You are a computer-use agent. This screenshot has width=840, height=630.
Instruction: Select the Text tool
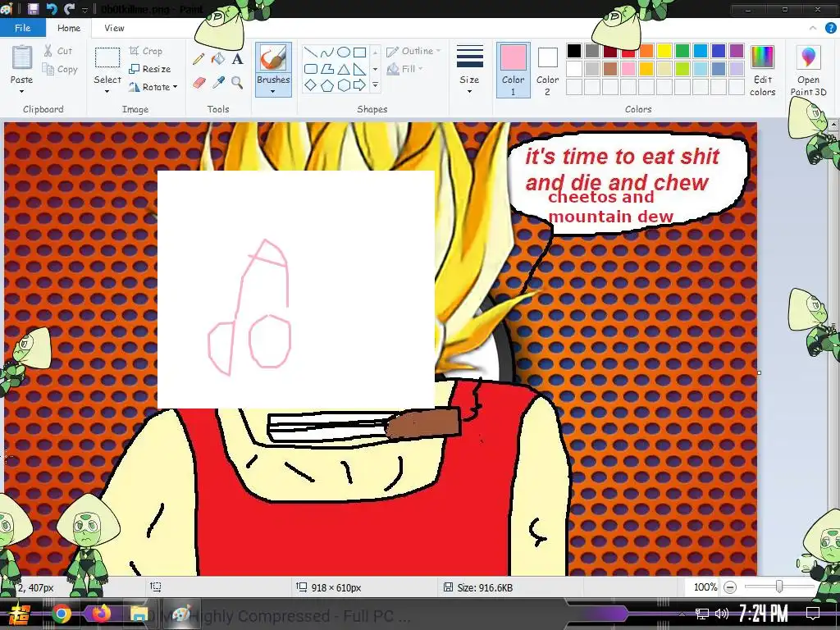[237, 58]
